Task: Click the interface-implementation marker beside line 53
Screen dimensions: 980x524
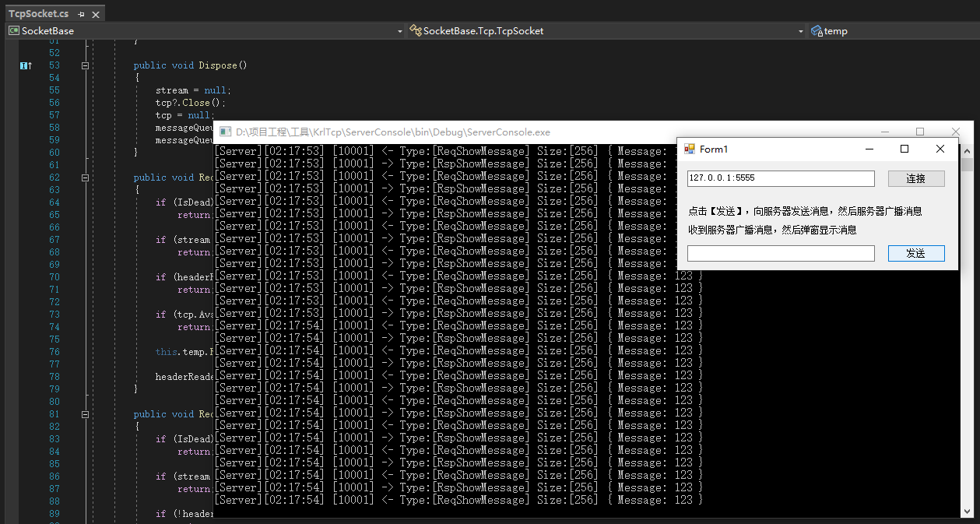Action: tap(26, 65)
